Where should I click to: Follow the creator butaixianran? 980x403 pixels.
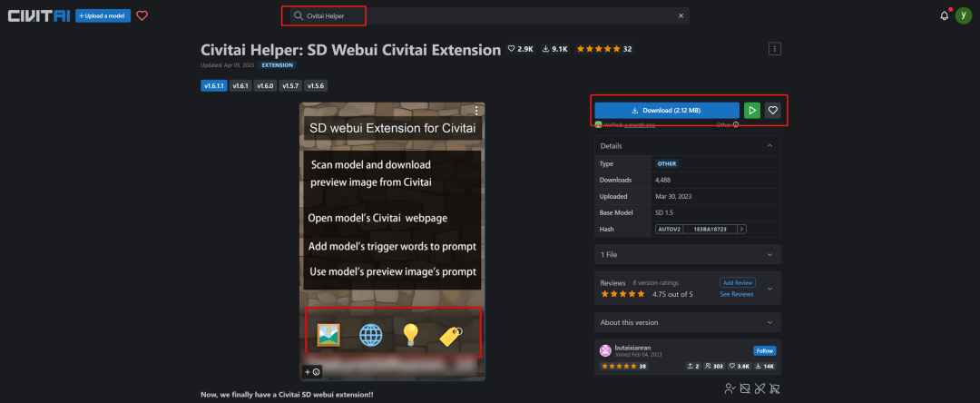(764, 350)
